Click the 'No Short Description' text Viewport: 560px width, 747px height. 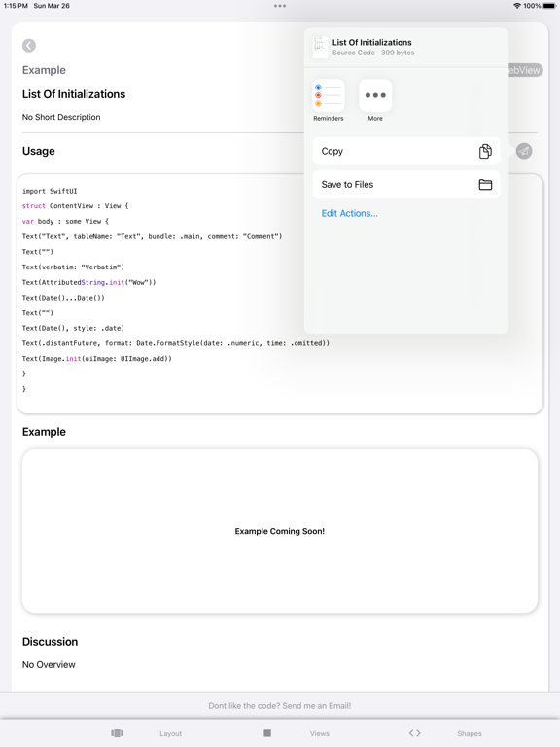[61, 117]
